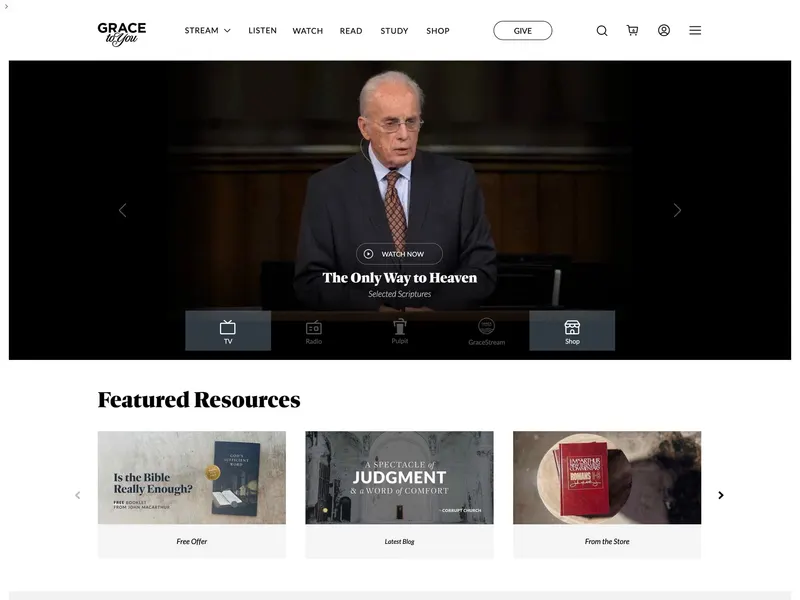Screen dimensions: 800x600
Task: Open the Romans commentary store image
Action: (607, 478)
